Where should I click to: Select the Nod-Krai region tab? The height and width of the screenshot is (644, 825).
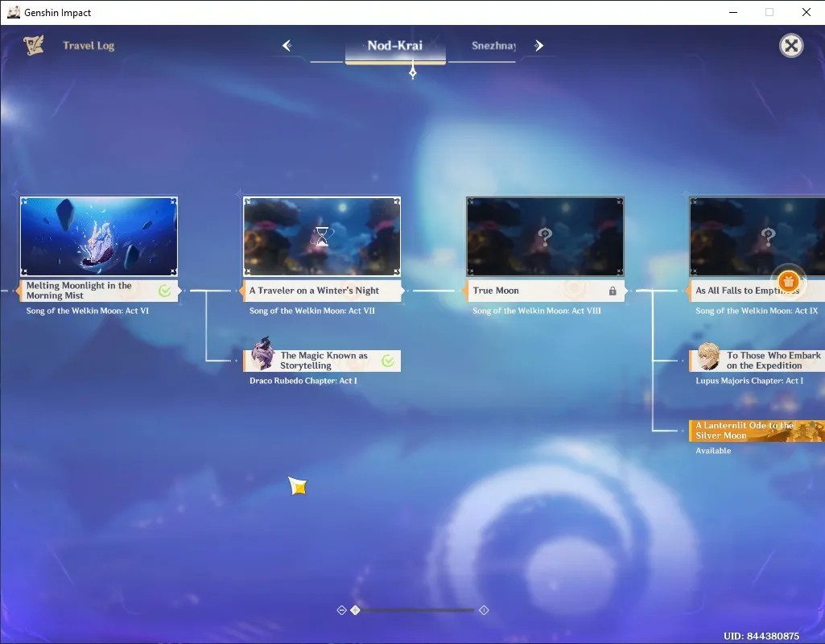(x=395, y=46)
